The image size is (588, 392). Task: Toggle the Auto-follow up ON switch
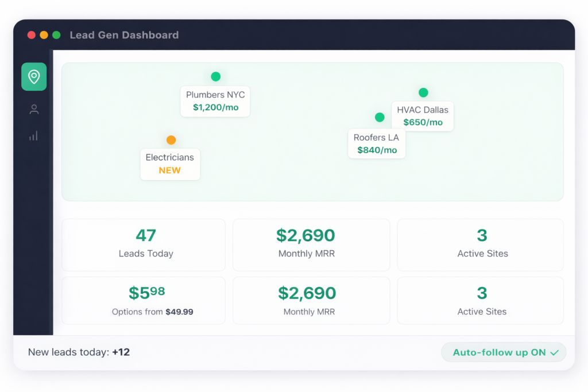[x=503, y=352]
